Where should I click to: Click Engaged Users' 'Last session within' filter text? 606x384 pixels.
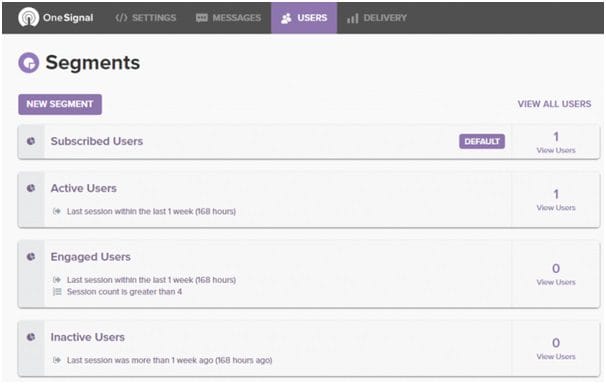click(151, 280)
